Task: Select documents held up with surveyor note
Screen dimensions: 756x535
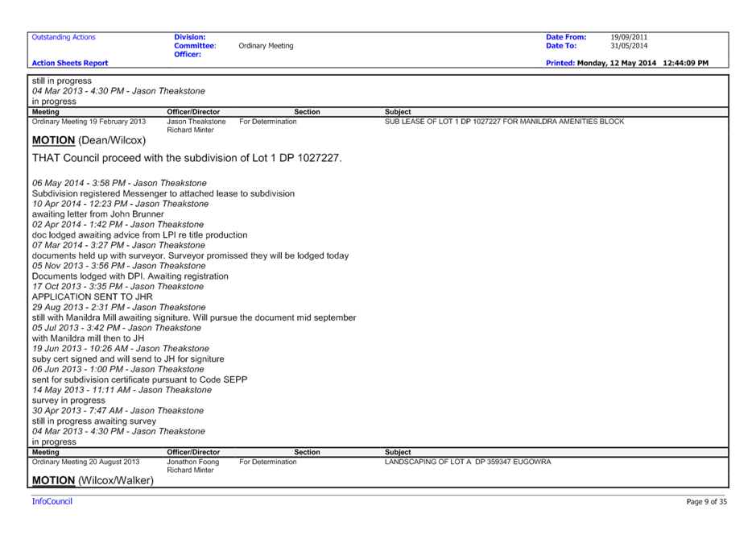Action: coord(190,255)
